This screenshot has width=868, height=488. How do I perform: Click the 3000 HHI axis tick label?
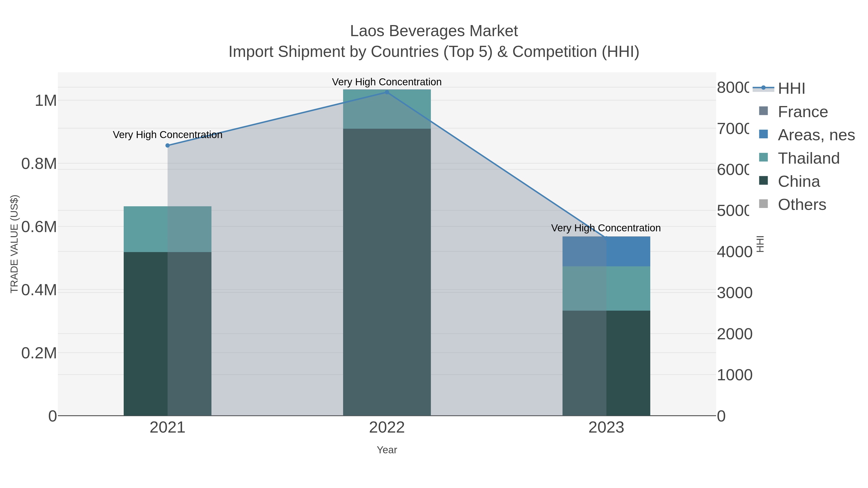click(735, 293)
